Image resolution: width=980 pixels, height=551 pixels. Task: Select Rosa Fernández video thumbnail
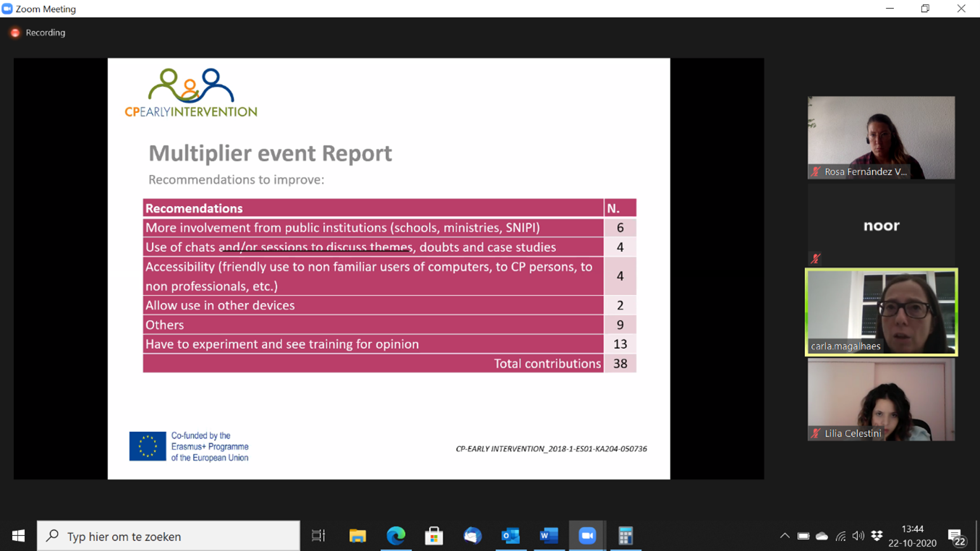pos(881,137)
